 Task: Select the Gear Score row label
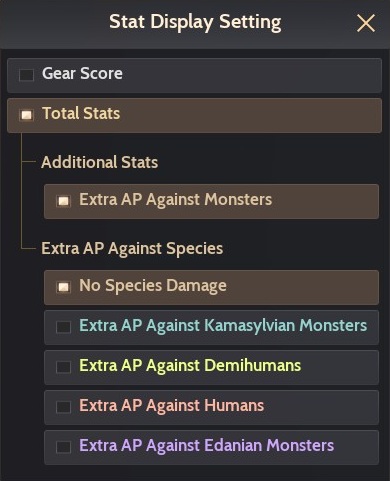coord(82,73)
